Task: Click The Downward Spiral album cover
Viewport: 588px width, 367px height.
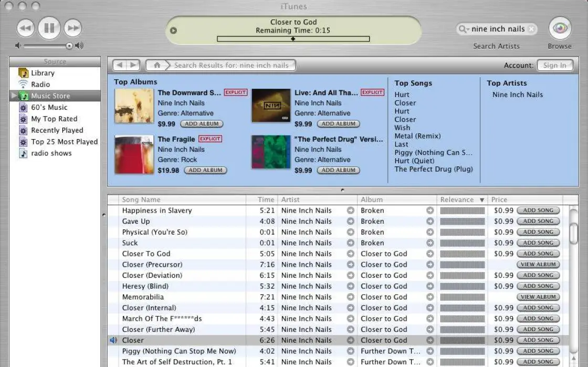Action: tap(134, 106)
